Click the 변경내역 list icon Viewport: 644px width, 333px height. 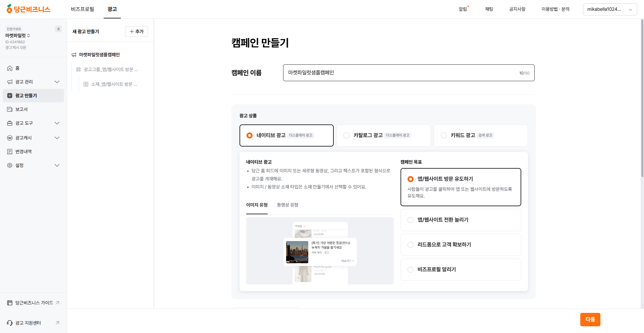(10, 152)
